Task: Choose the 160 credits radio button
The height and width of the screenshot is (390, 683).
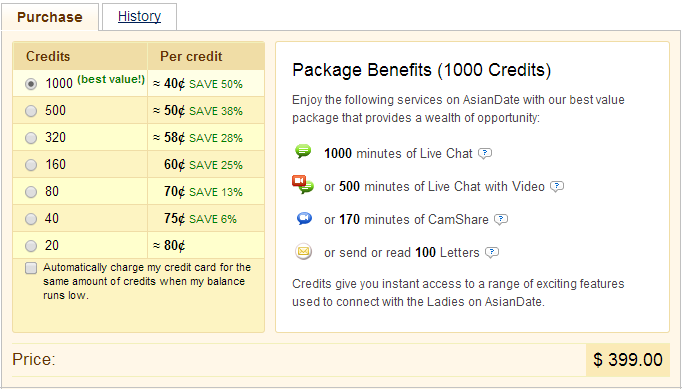Action: coord(31,165)
